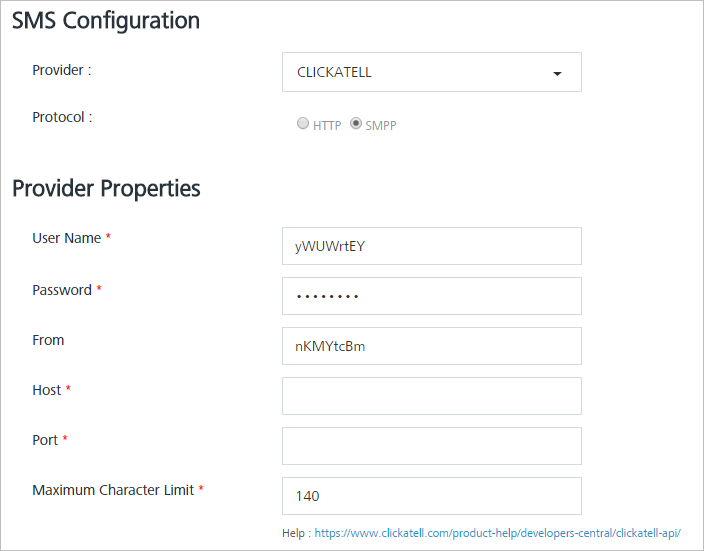
Task: Click the empty Host input box
Action: point(431,396)
